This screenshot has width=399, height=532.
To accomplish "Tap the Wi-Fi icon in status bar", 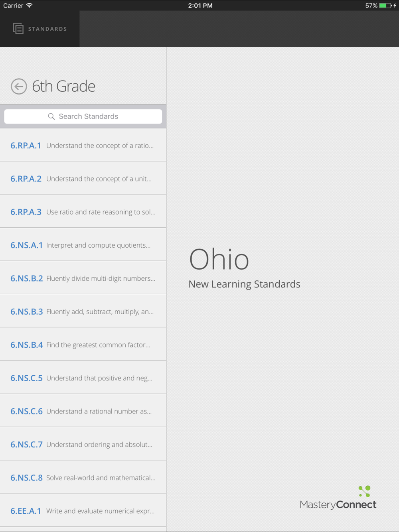I will point(30,6).
